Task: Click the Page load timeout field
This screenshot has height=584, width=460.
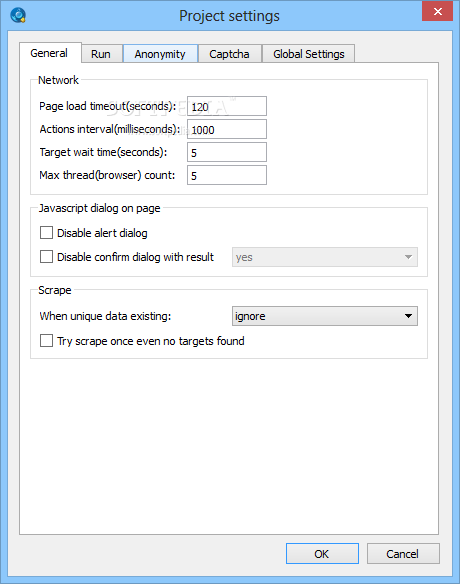Action: tap(227, 107)
